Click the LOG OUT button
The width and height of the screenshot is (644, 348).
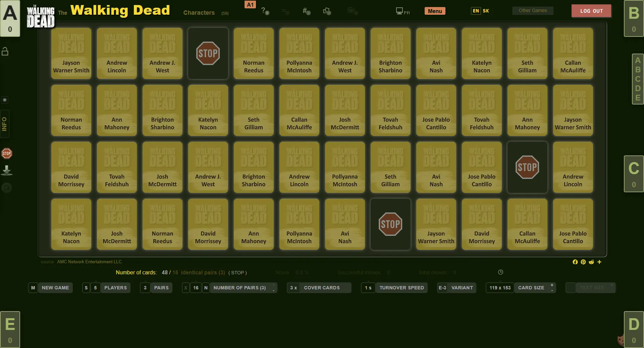[591, 11]
